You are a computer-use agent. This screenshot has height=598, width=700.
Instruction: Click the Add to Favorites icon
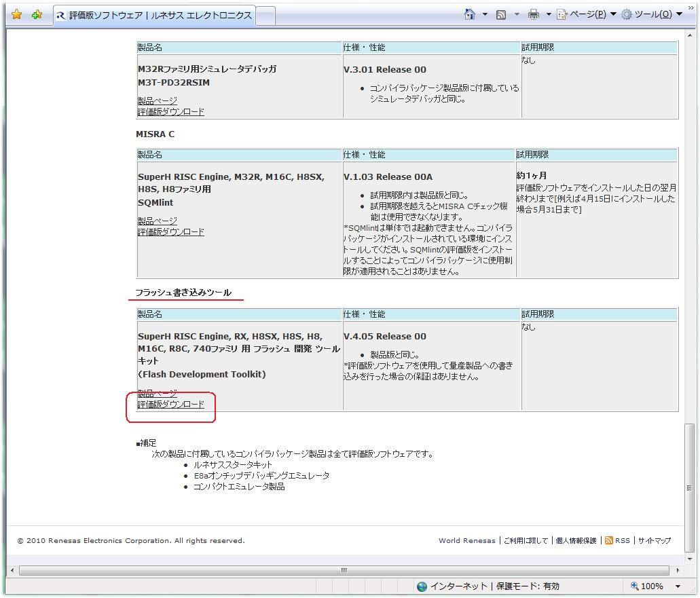pyautogui.click(x=37, y=15)
